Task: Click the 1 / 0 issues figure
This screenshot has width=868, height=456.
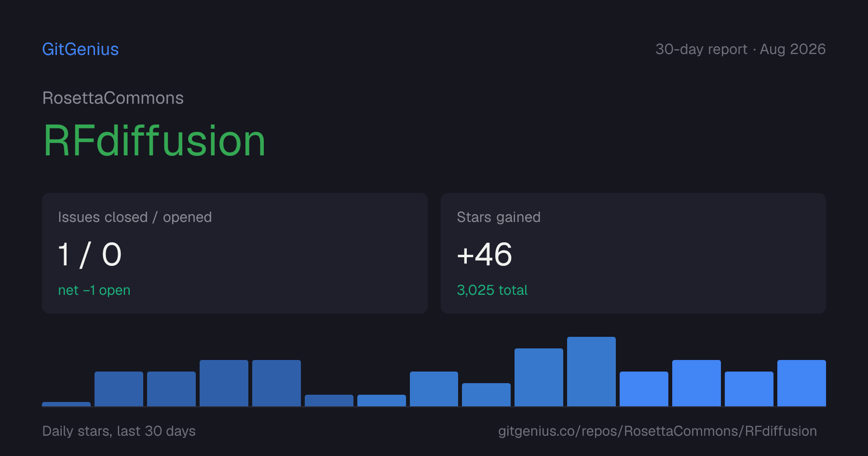Action: (90, 254)
